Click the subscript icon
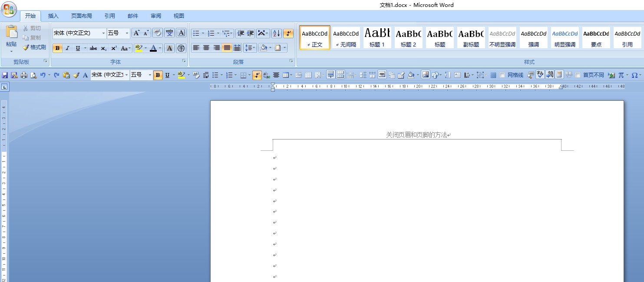Image resolution: width=644 pixels, height=282 pixels. [x=103, y=48]
